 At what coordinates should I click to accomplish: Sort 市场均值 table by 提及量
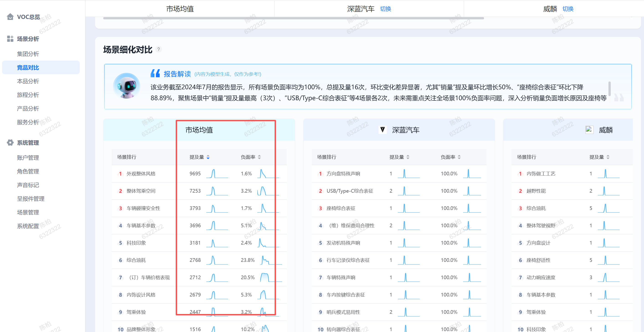208,157
